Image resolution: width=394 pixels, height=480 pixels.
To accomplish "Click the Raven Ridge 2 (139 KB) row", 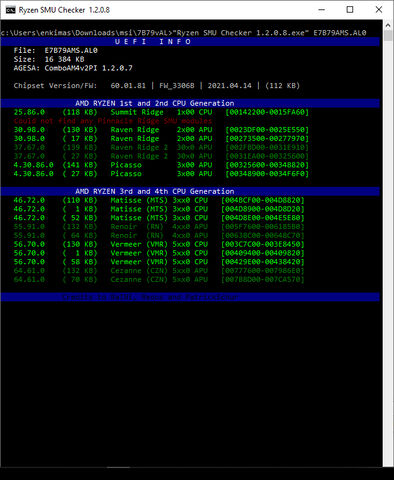I will click(161, 147).
